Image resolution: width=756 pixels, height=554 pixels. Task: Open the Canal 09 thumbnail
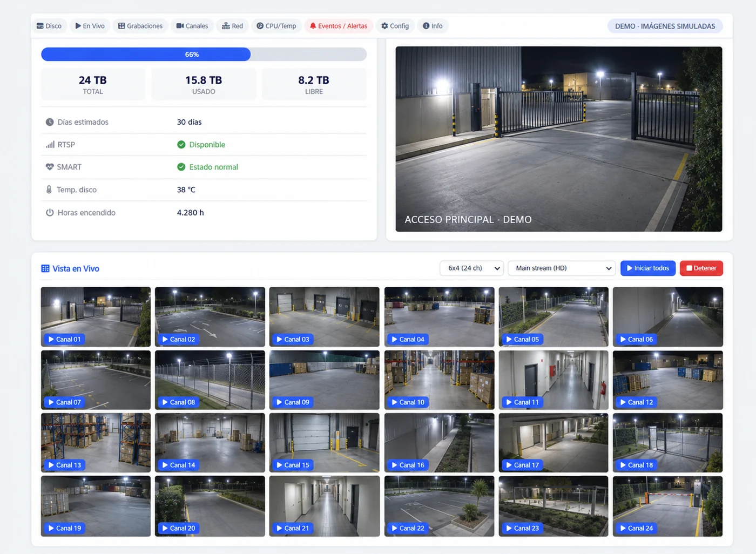click(325, 380)
